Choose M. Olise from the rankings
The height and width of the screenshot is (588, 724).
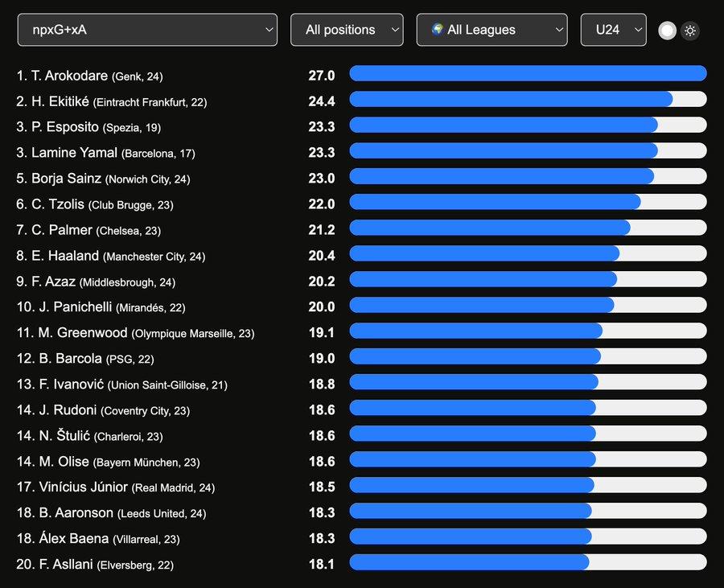coord(64,462)
